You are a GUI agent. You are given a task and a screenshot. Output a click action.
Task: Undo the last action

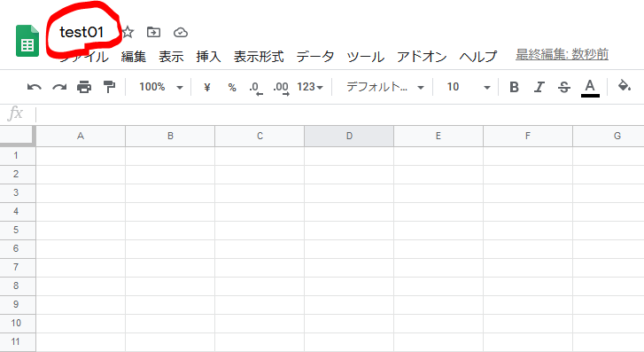34,87
